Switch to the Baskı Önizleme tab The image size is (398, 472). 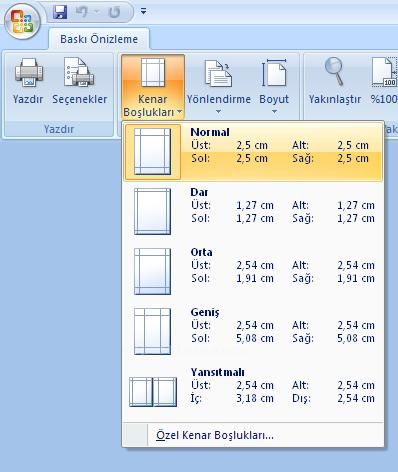pyautogui.click(x=99, y=39)
